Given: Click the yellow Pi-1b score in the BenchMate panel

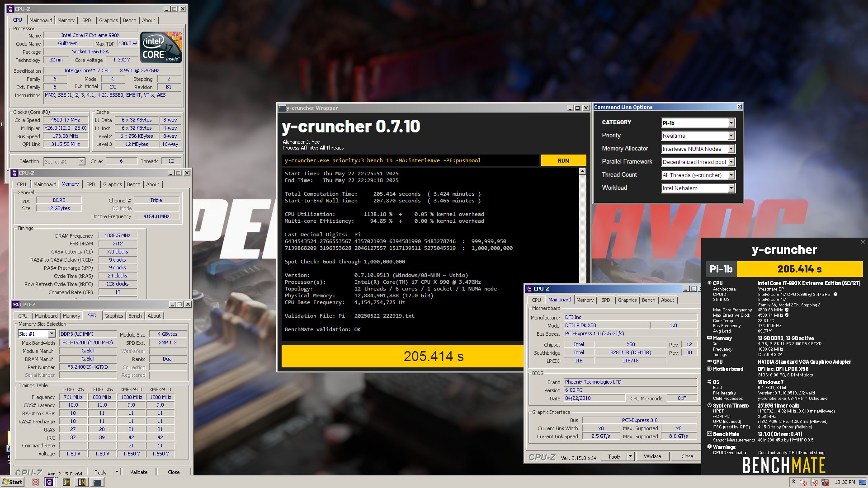Looking at the screenshot, I should pyautogui.click(x=799, y=269).
